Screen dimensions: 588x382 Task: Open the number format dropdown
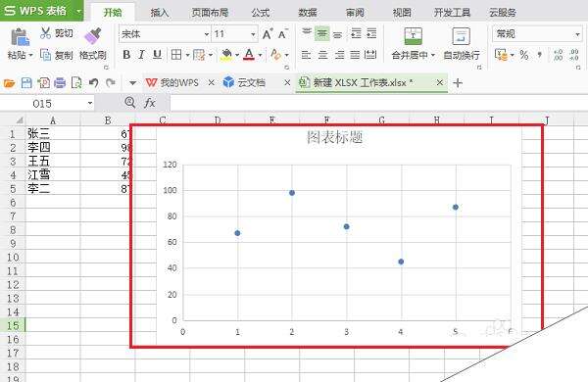pyautogui.click(x=577, y=34)
